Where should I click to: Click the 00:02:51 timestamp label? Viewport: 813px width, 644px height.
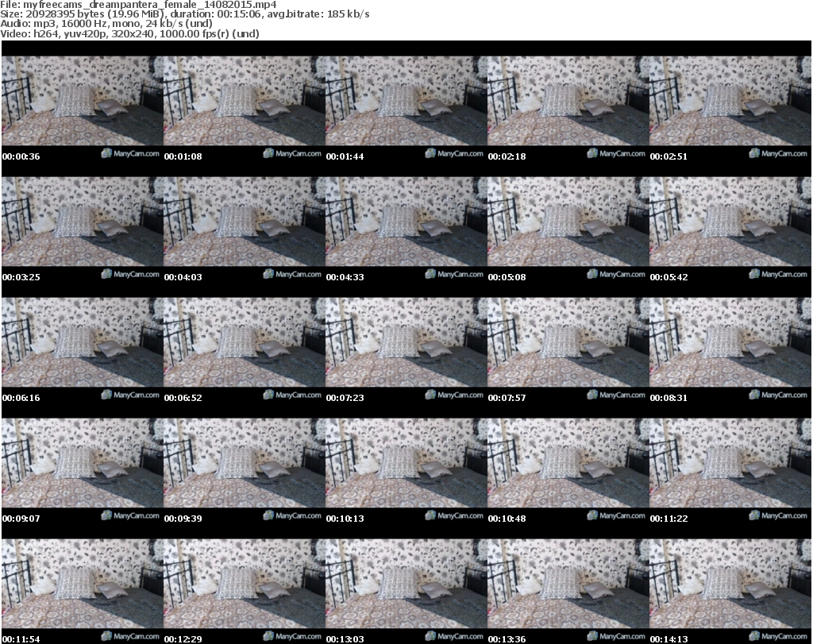669,156
